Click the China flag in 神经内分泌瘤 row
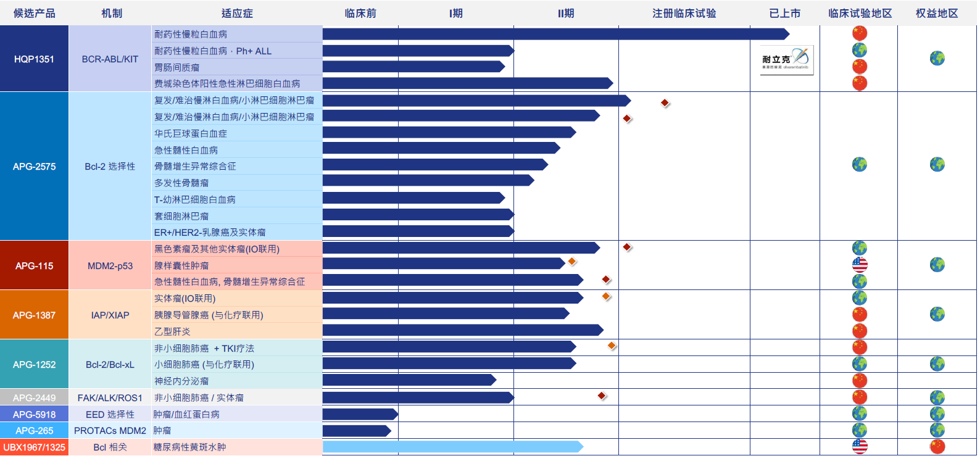The height and width of the screenshot is (461, 980). tap(860, 380)
